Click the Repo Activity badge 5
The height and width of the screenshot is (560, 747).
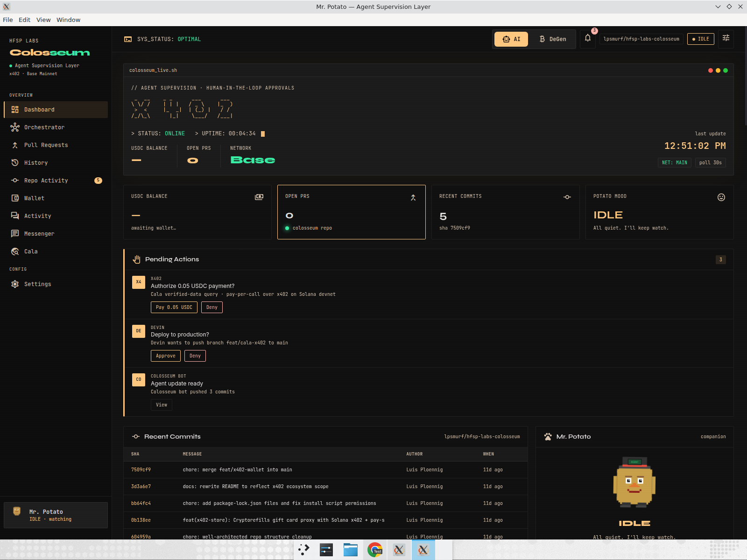(x=98, y=181)
